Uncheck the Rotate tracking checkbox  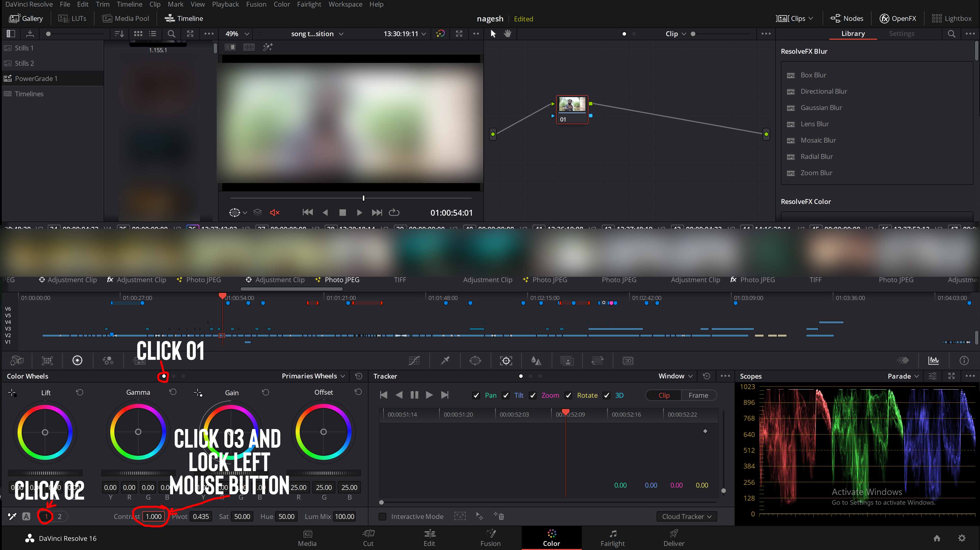568,395
